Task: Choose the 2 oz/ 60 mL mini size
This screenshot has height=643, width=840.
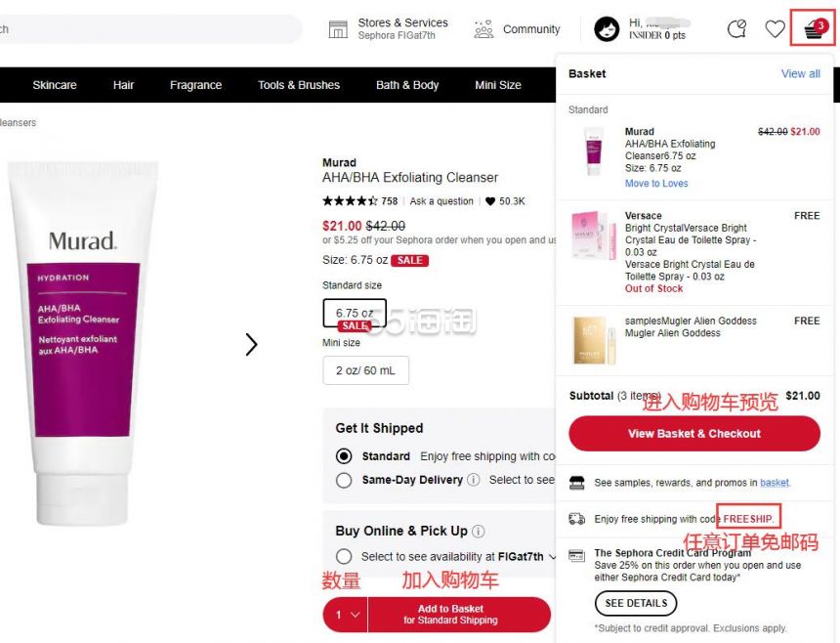Action: (366, 370)
